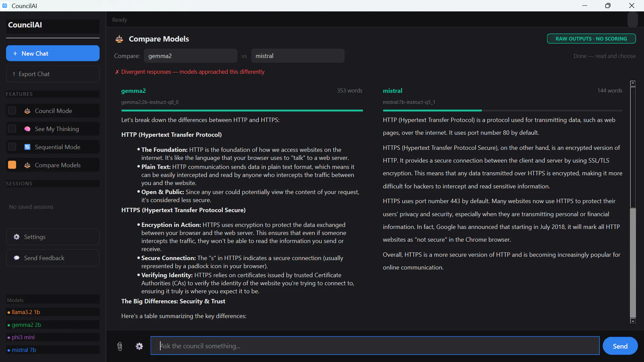Click the CouncilAI sidebar title
644x362 pixels.
pos(25,25)
